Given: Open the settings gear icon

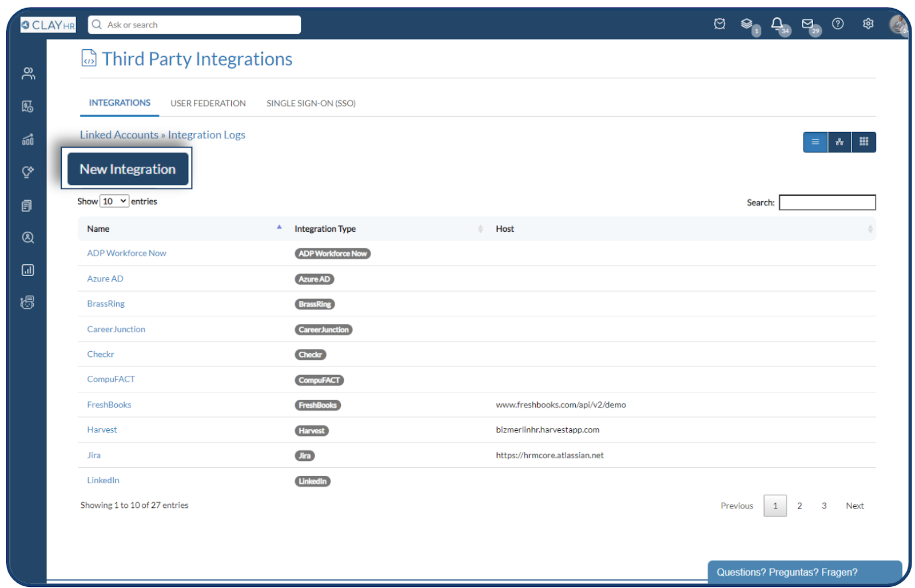Looking at the screenshot, I should pos(868,23).
